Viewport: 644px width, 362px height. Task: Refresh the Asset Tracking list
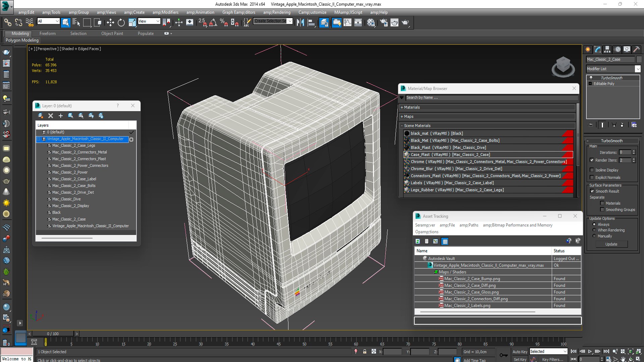[x=418, y=241]
